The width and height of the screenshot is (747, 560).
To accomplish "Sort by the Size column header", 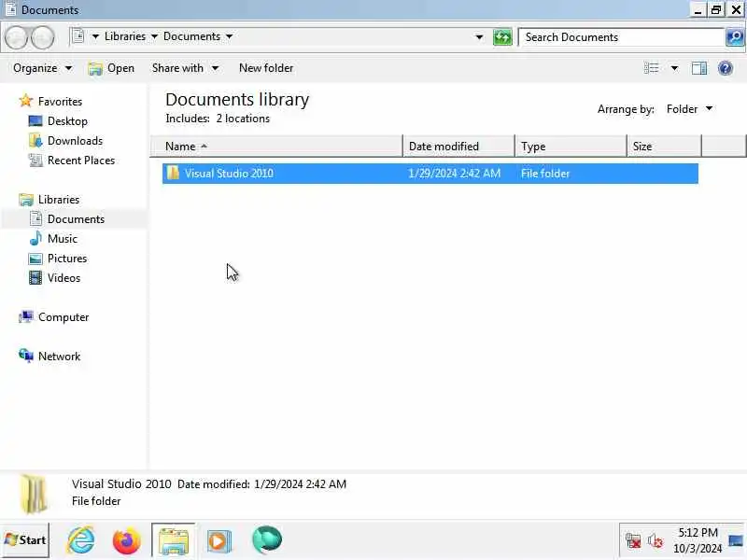I will click(x=664, y=147).
